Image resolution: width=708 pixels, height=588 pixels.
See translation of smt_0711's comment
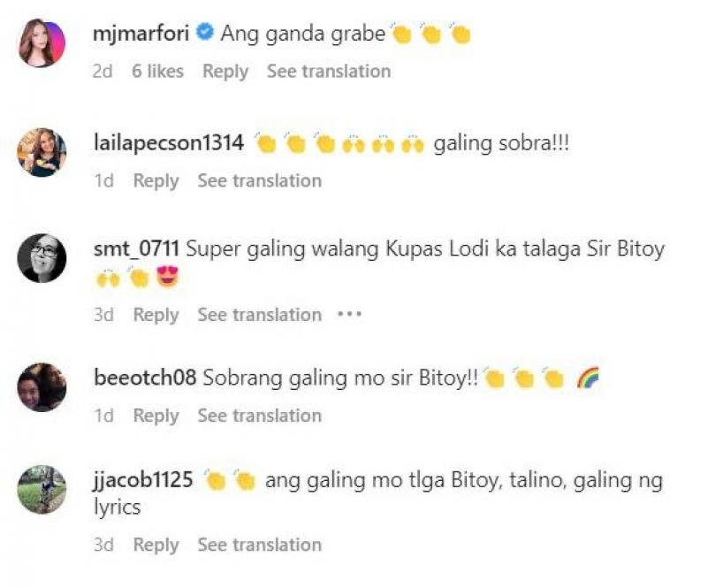[x=260, y=315]
